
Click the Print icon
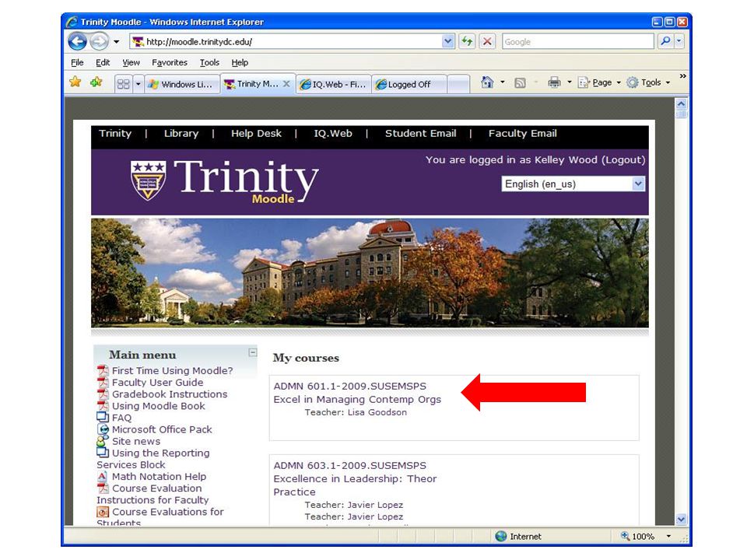(x=554, y=82)
